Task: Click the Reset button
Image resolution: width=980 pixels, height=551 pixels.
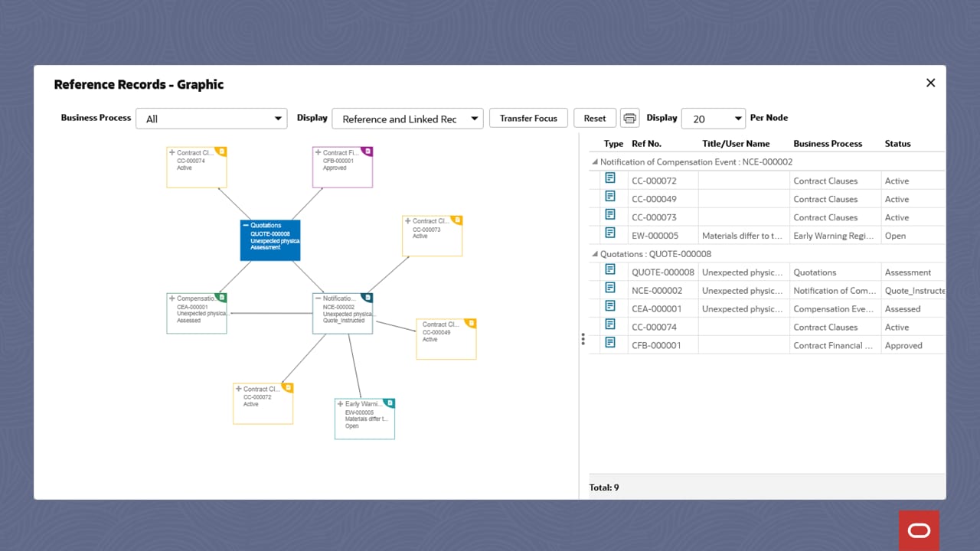Action: point(595,118)
